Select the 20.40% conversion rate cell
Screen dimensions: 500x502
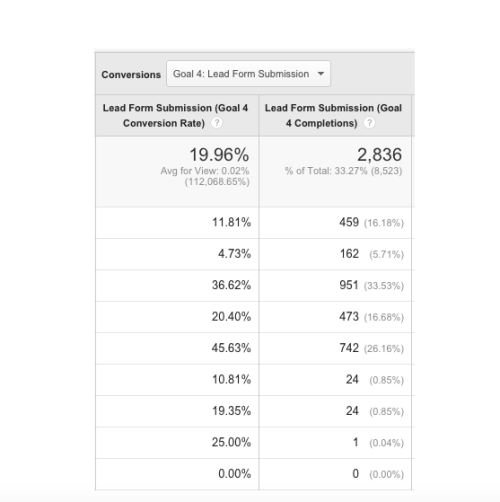click(x=231, y=316)
